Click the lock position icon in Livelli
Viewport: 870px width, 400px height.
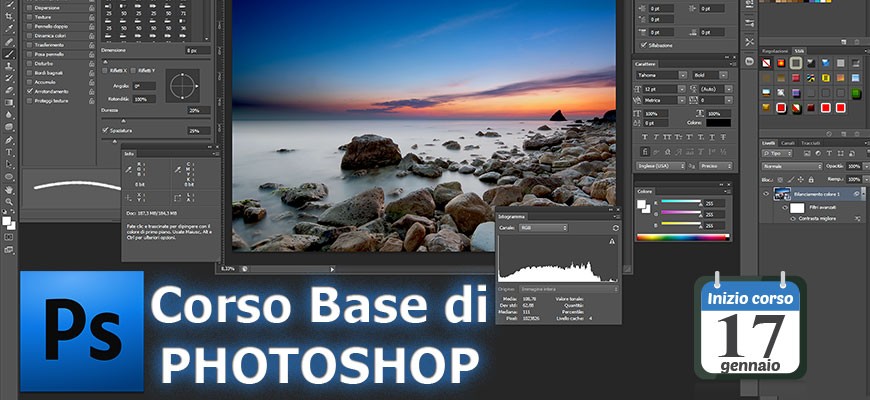click(x=801, y=180)
